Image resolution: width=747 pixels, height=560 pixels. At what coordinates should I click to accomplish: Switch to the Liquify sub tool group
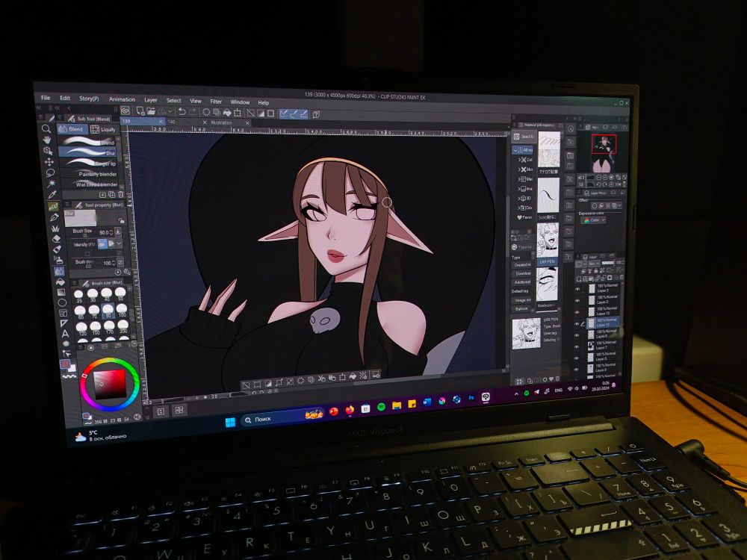[103, 129]
